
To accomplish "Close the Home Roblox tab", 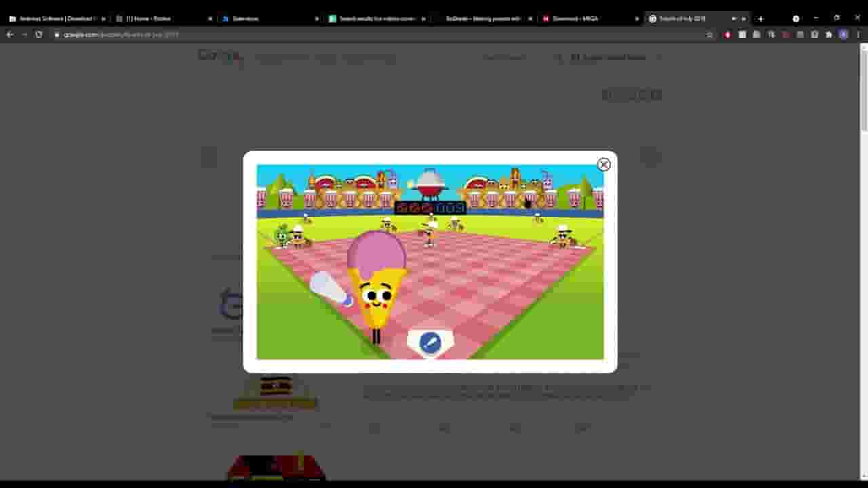I will [x=210, y=19].
